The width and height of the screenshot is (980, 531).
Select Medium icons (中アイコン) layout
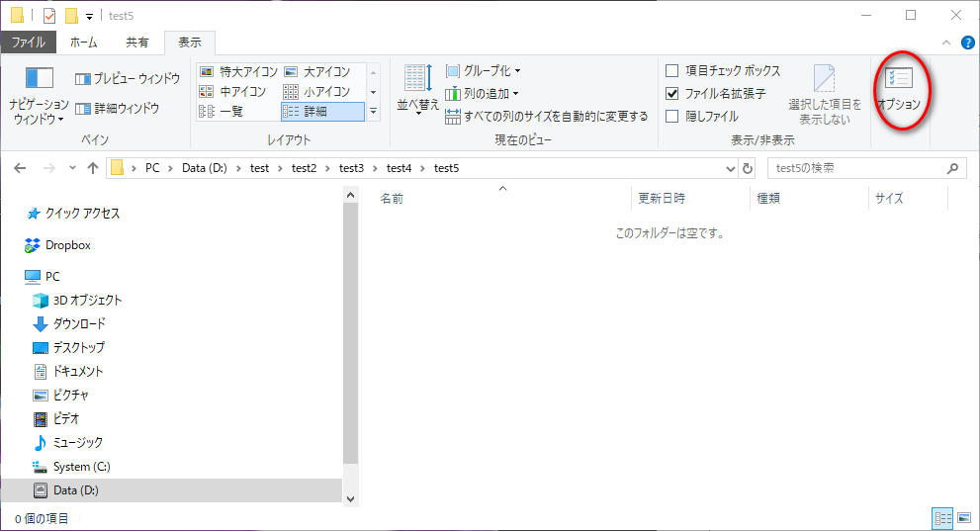tap(233, 92)
